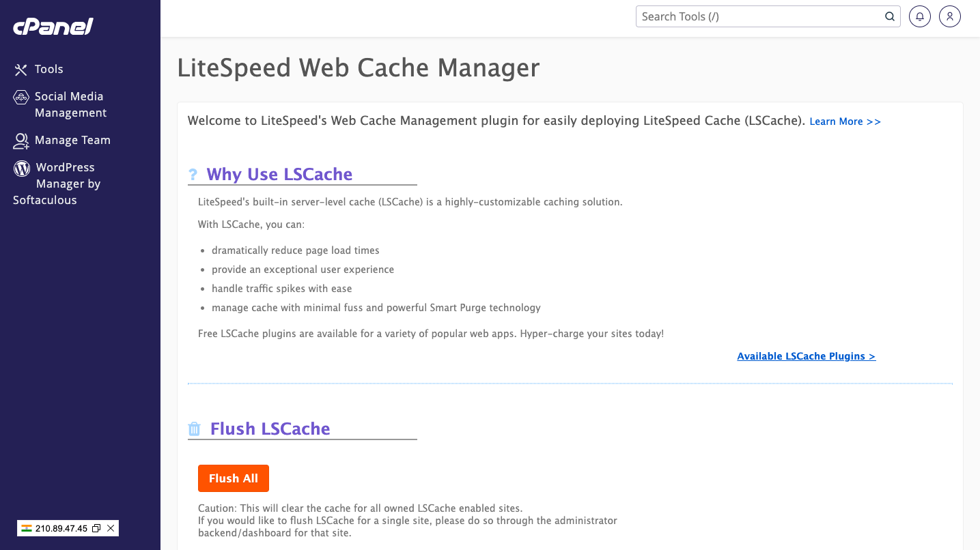This screenshot has height=550, width=980.
Task: Open the user account icon menu
Action: point(950,16)
